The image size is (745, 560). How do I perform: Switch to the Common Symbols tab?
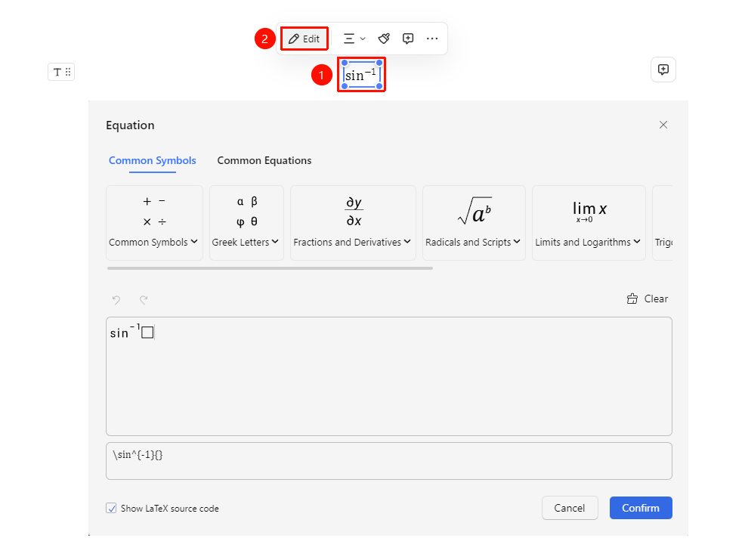click(153, 161)
